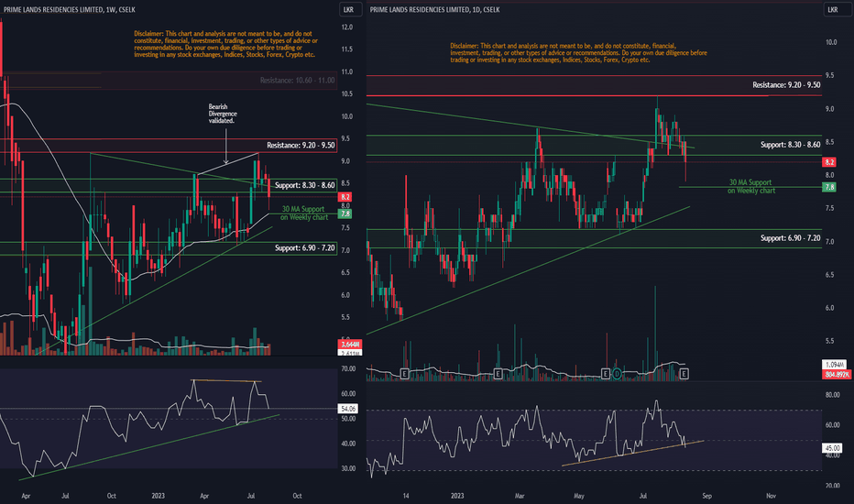Click 'Bearish Divergence validated.' annotation
854x504 pixels.
coord(223,114)
